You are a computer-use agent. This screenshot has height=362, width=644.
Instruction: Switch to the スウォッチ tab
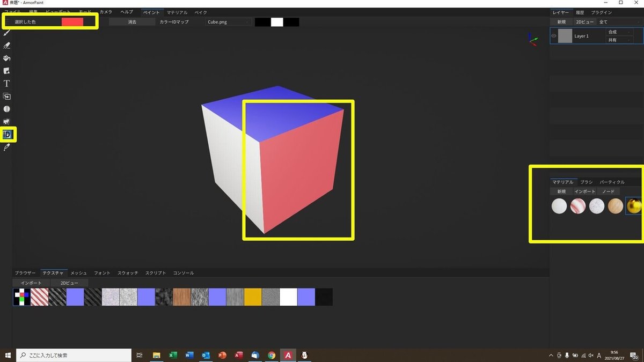click(x=128, y=273)
